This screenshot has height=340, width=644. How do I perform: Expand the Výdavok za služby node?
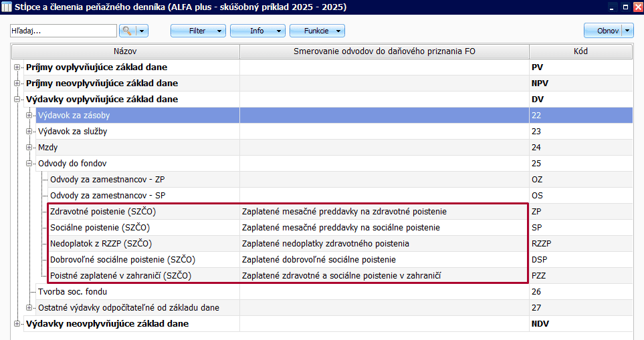[29, 132]
